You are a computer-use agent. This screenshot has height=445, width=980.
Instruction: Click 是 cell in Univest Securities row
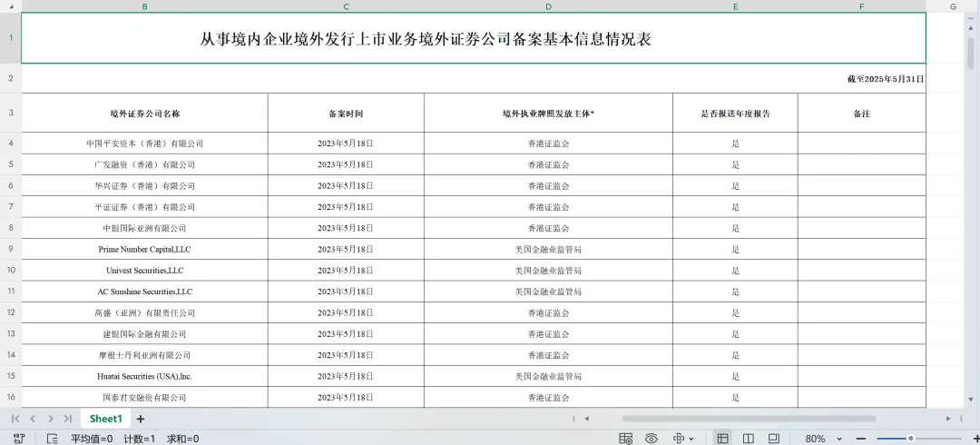click(735, 271)
